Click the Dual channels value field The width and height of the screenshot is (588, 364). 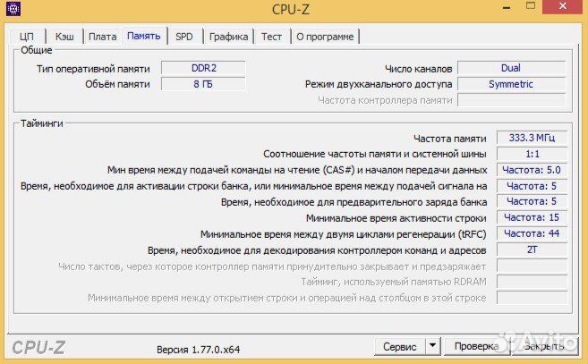pos(511,68)
